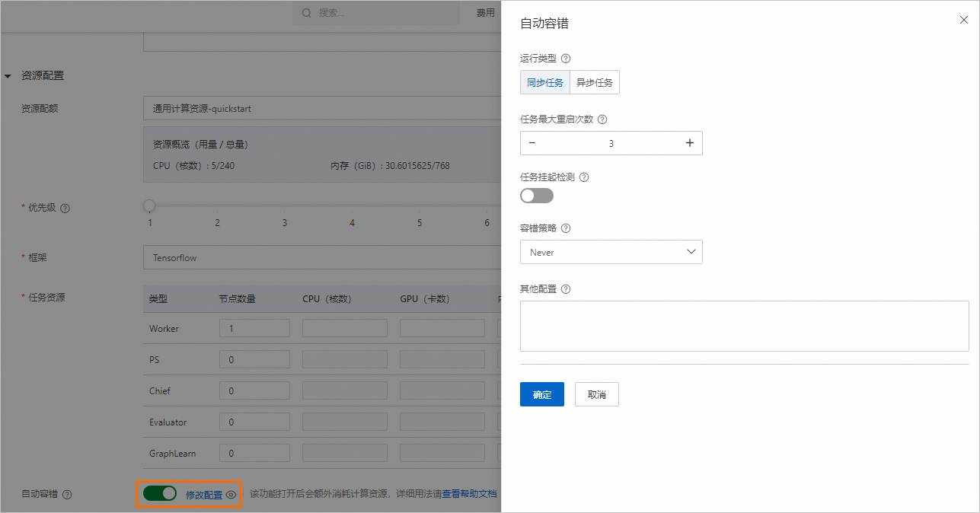Turn off the 自动容错 green switch
The height and width of the screenshot is (513, 980).
click(x=160, y=493)
